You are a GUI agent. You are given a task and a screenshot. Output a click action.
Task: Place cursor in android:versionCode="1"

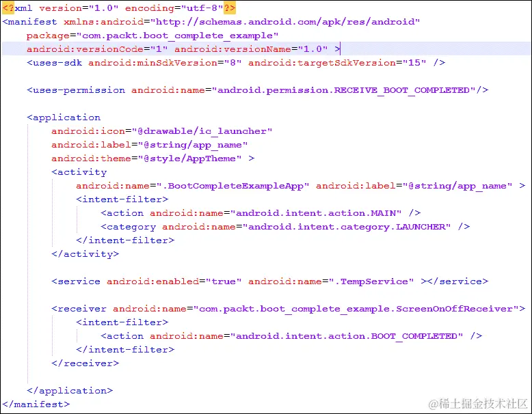point(97,49)
